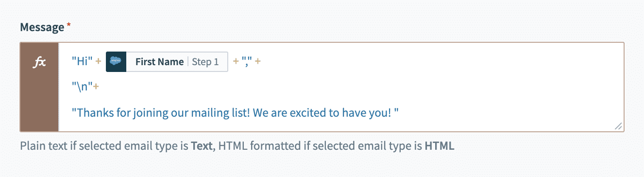Click the "," comma string literal
Viewport: 644px width, 177px height.
click(247, 62)
